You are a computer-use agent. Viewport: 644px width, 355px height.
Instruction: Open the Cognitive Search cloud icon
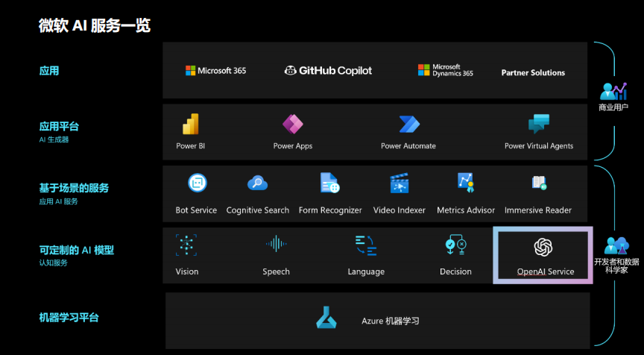[257, 183]
